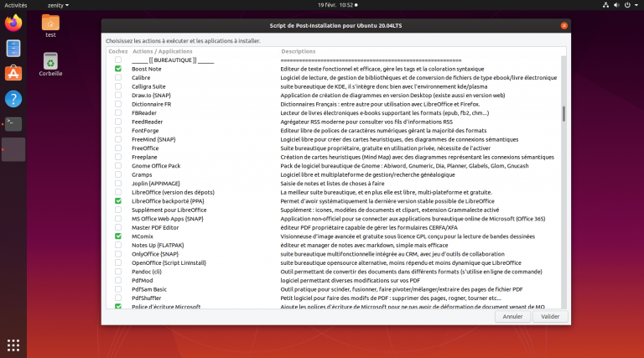Check the Calligra Suite checkbox
The width and height of the screenshot is (644, 358).
pyautogui.click(x=118, y=86)
